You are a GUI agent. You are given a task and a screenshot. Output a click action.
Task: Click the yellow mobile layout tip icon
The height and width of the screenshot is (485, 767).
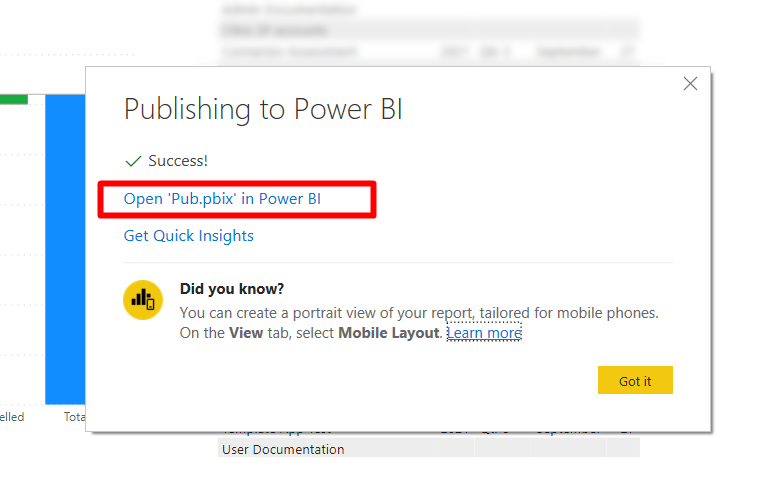pos(142,300)
